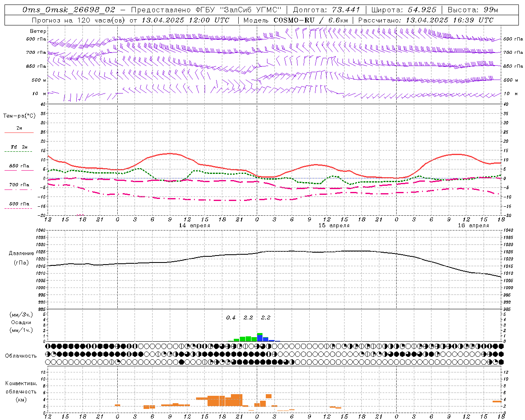Click the solid red line under 2м legend

[x=19, y=133]
